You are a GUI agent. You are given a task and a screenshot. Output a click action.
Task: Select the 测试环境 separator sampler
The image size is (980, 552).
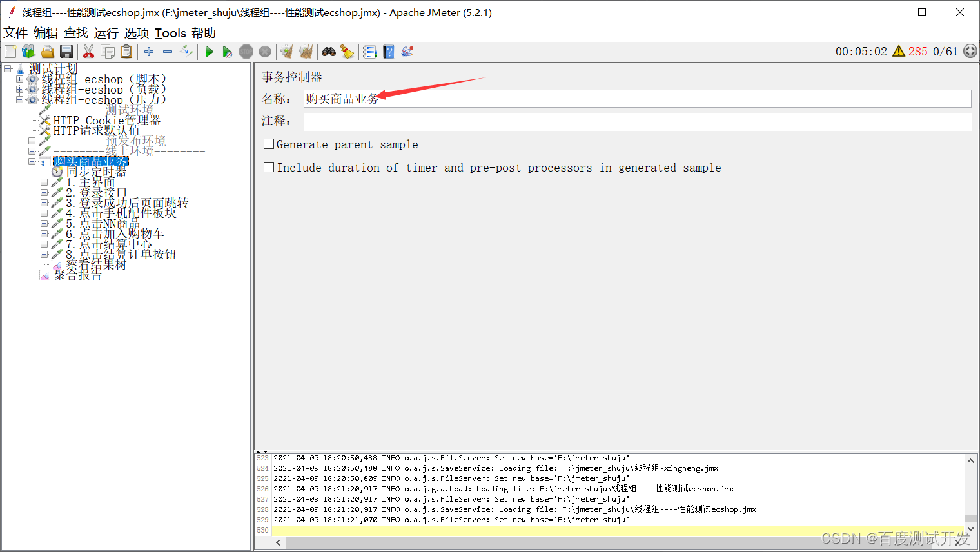click(x=129, y=110)
